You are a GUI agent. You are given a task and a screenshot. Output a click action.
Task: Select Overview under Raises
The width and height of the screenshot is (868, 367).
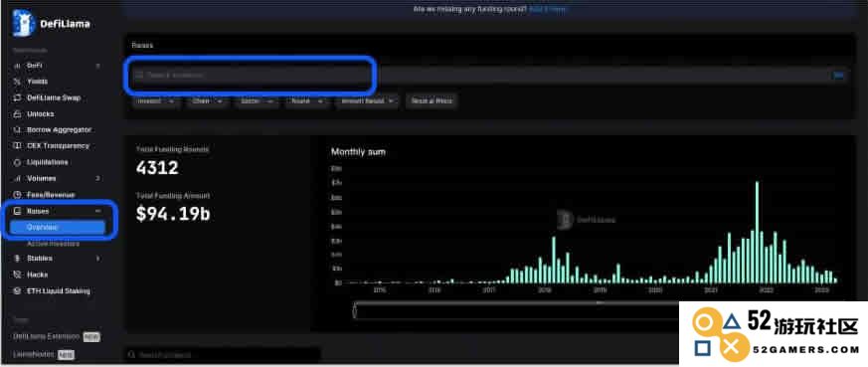click(x=57, y=228)
